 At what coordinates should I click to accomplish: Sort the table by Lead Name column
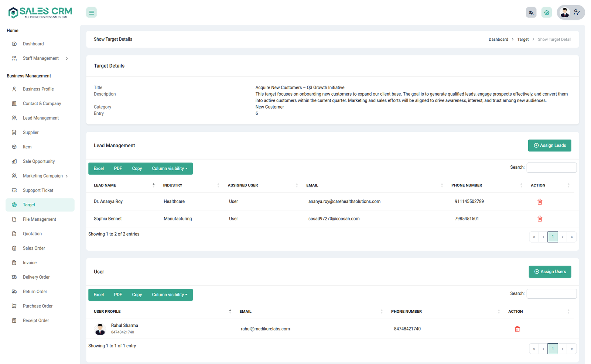tap(105, 185)
